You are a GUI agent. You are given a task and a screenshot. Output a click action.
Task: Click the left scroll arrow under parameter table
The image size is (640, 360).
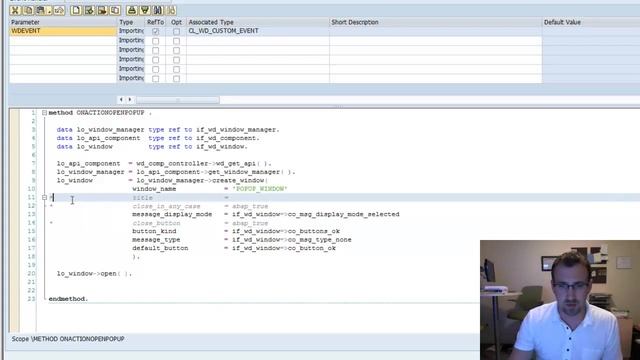pyautogui.click(x=121, y=100)
